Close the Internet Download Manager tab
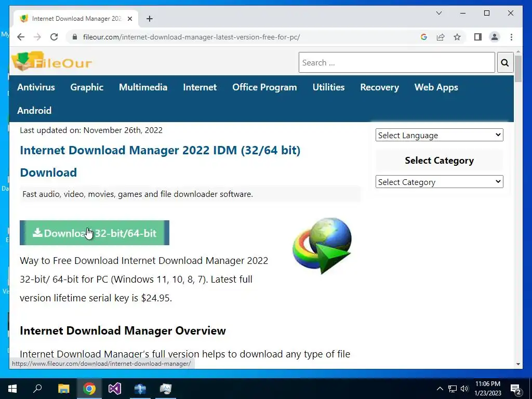 point(129,19)
